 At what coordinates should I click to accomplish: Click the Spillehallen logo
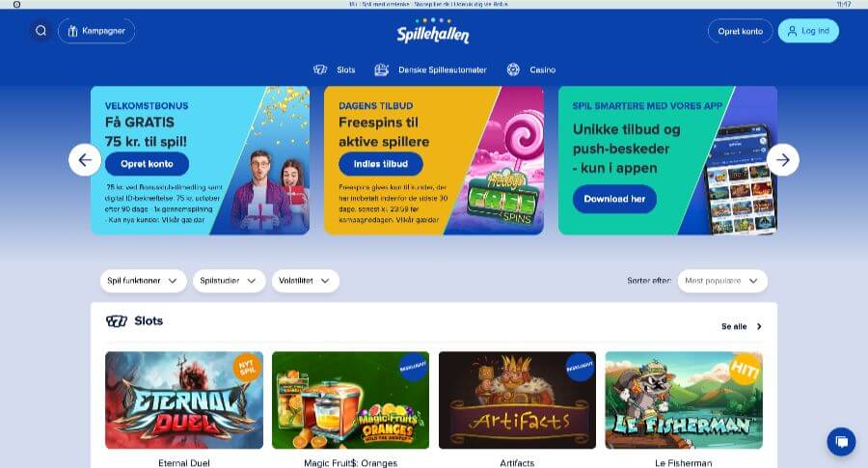[433, 31]
